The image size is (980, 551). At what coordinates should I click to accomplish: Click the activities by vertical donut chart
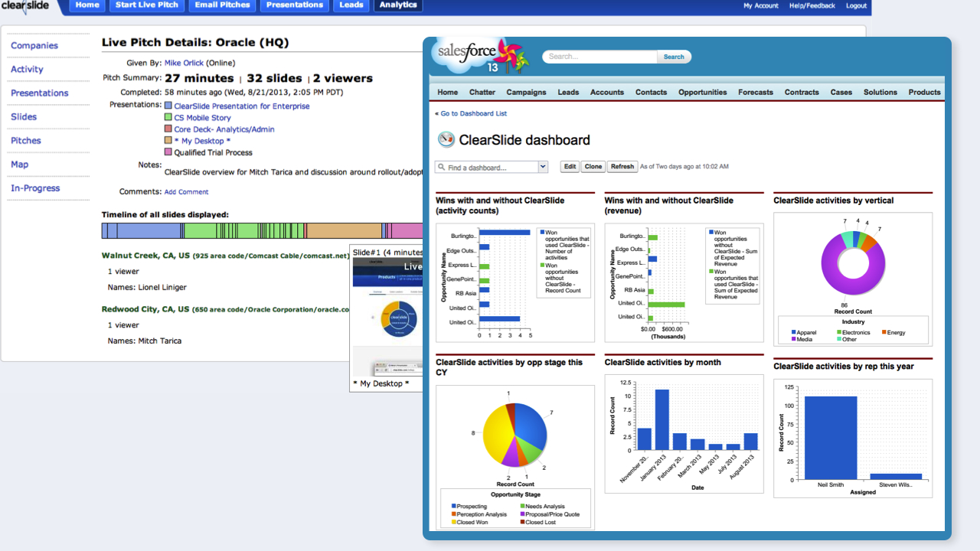coord(853,264)
